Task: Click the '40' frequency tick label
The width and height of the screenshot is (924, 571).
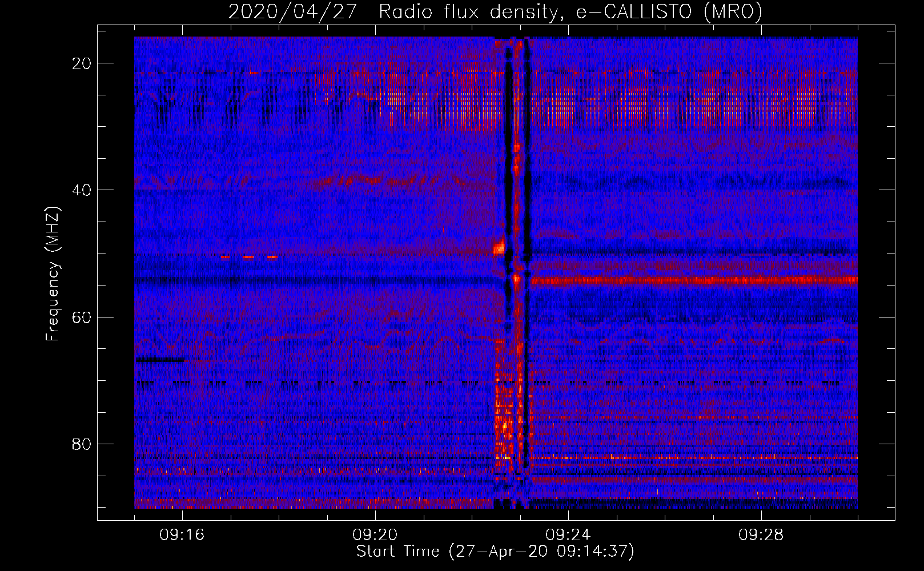Action: [x=82, y=190]
